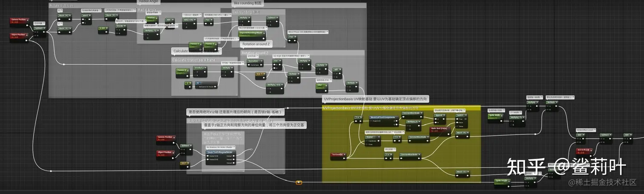
Task: Select the 6.283 constant node
Action: [x=103, y=30]
